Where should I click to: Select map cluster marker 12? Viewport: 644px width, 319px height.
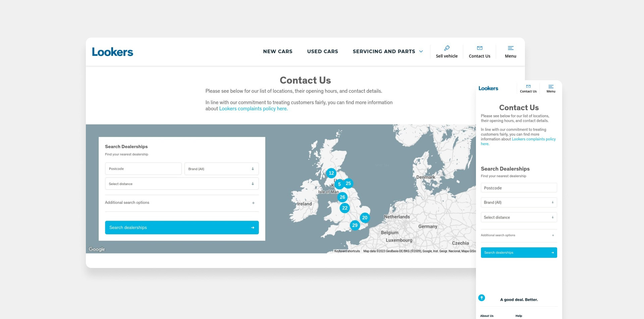(x=331, y=173)
